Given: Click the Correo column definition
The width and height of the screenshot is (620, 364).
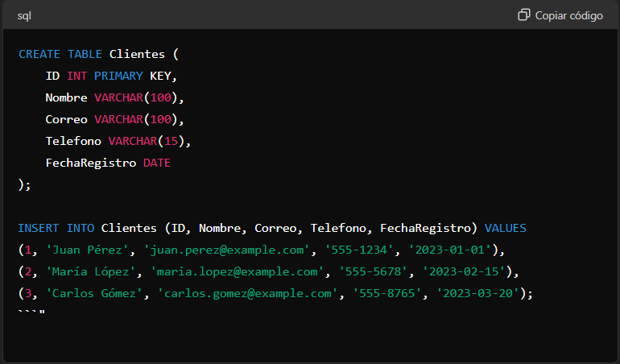Looking at the screenshot, I should tap(114, 119).
